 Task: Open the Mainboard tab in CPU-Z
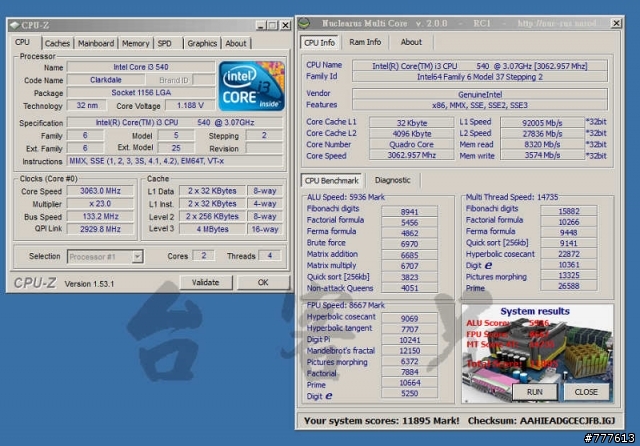(96, 43)
